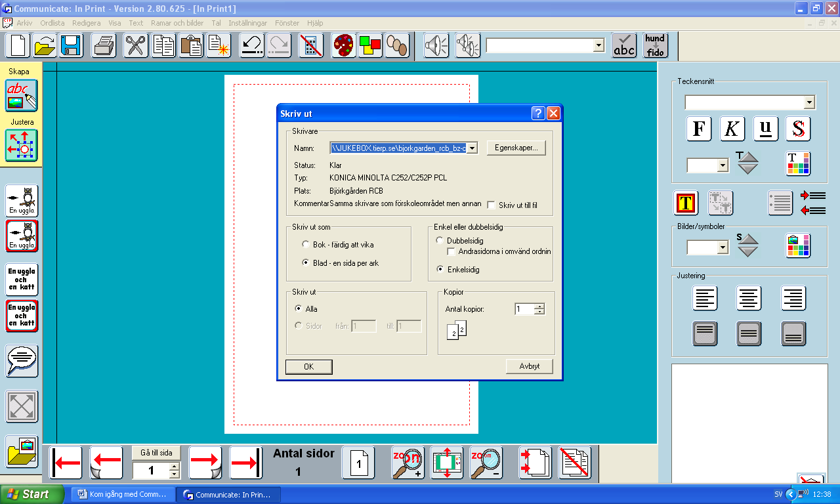Adjust the Gå till sida page spinner

(174, 471)
